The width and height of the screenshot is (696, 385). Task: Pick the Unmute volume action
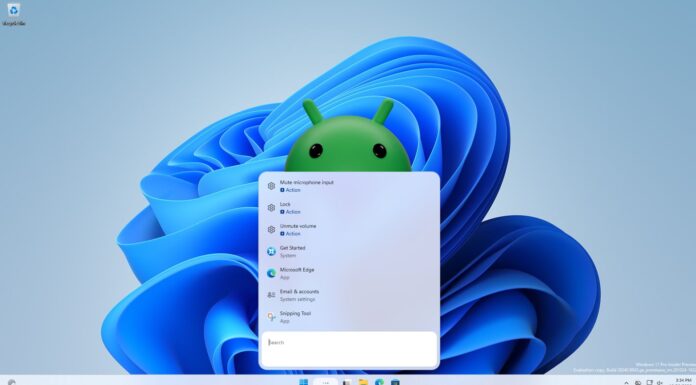(x=349, y=230)
